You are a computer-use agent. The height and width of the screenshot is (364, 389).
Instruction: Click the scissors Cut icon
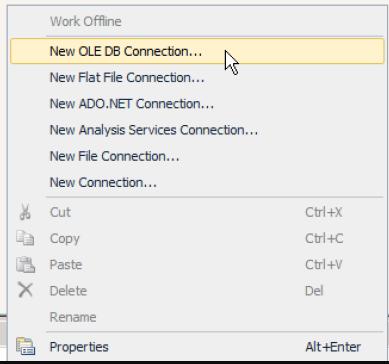pyautogui.click(x=25, y=212)
